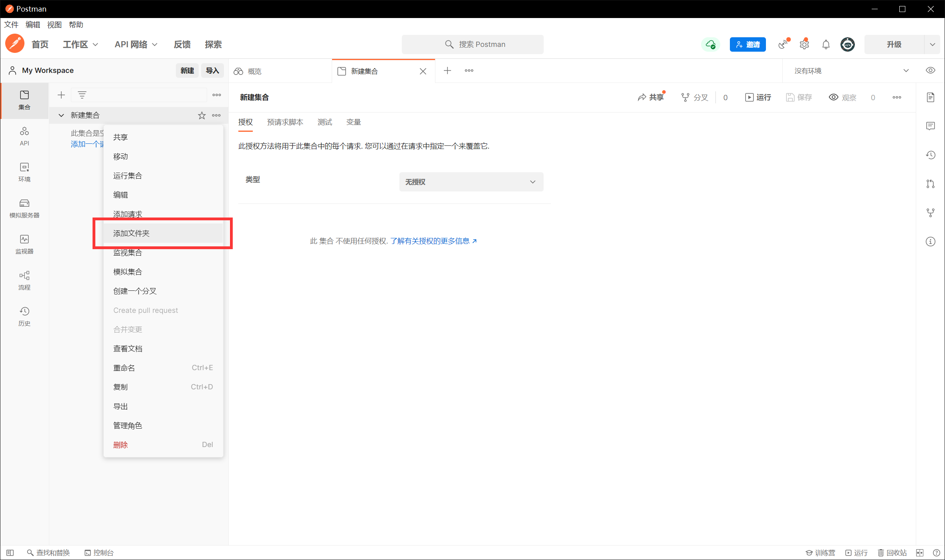The height and width of the screenshot is (560, 945).
Task: Toggle the environment quick look eye icon
Action: tap(930, 71)
